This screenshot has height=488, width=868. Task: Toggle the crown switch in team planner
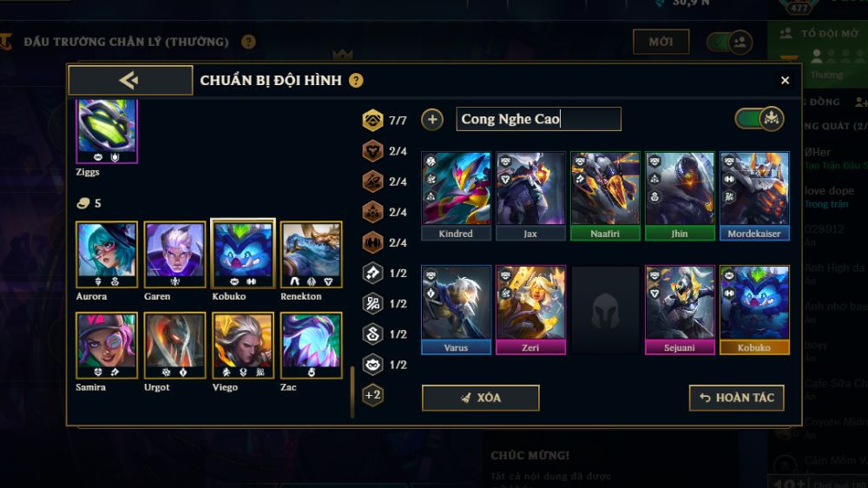[x=759, y=119]
